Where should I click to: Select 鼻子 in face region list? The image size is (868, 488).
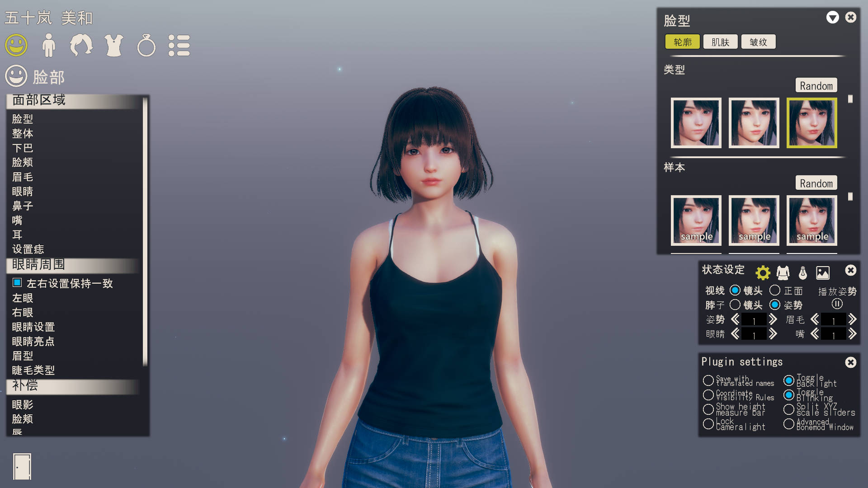click(x=23, y=206)
